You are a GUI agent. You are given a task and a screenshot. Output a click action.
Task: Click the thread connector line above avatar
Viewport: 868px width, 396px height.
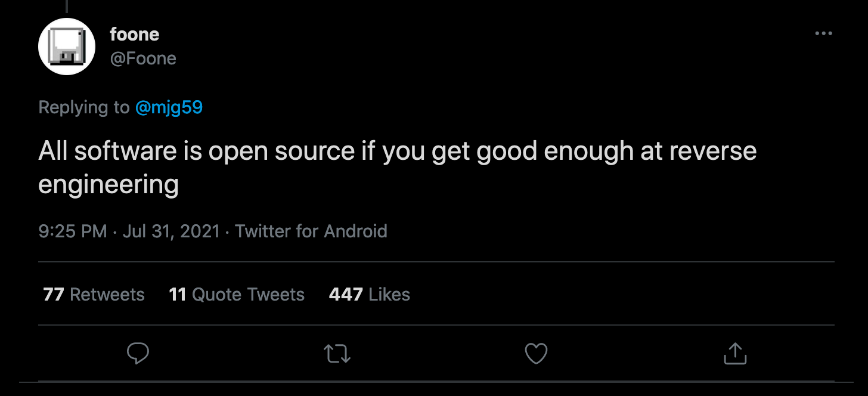(x=67, y=6)
